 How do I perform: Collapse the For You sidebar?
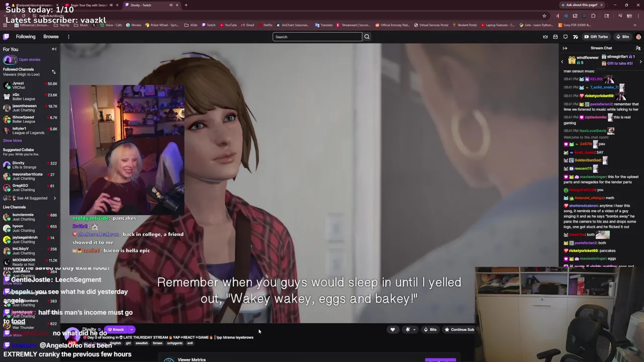[x=54, y=49]
